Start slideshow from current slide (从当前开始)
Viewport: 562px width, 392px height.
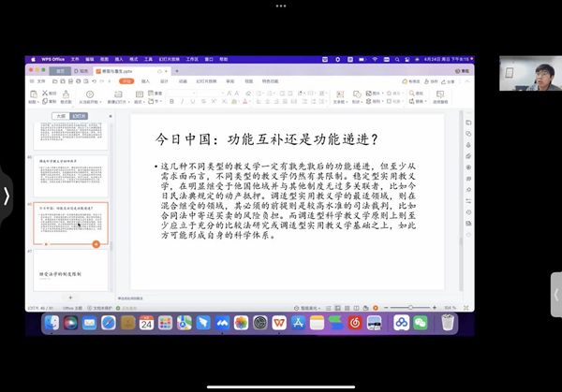point(91,94)
